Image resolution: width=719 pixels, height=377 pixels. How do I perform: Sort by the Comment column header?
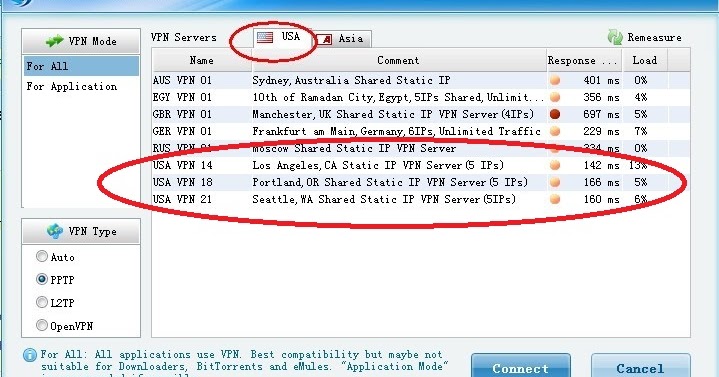pos(398,60)
